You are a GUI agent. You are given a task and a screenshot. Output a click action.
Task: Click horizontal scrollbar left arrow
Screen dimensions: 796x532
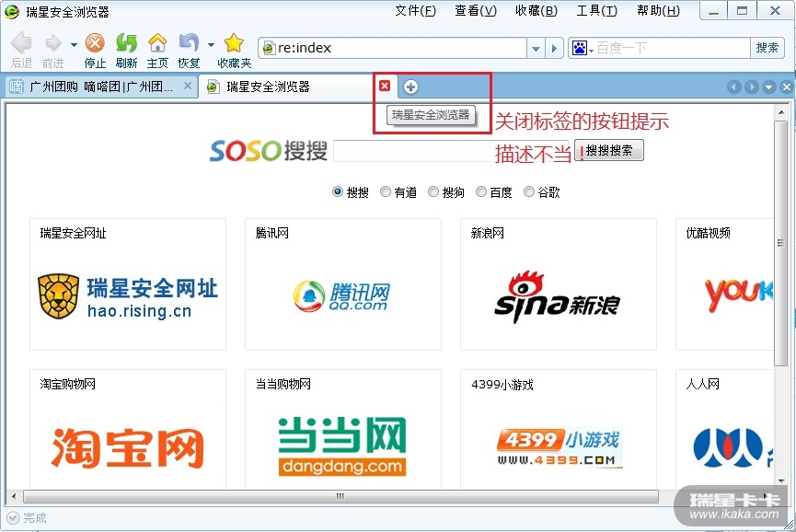pyautogui.click(x=14, y=496)
